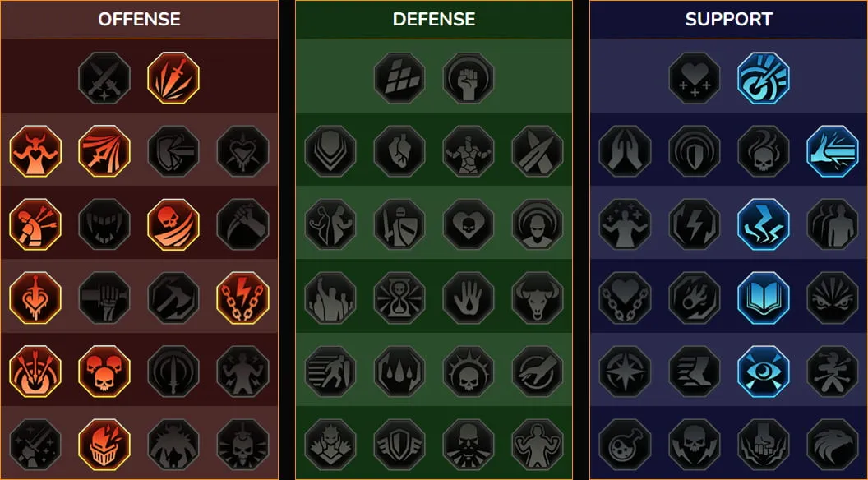Image resolution: width=868 pixels, height=480 pixels.
Task: Choose the flaming helmet Offense mastery
Action: coord(104,445)
